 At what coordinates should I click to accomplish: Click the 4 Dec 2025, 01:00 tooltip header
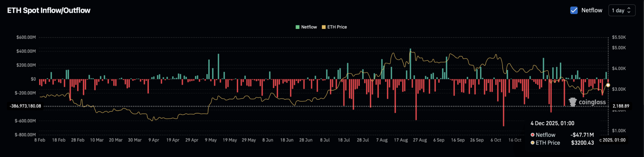[552, 123]
